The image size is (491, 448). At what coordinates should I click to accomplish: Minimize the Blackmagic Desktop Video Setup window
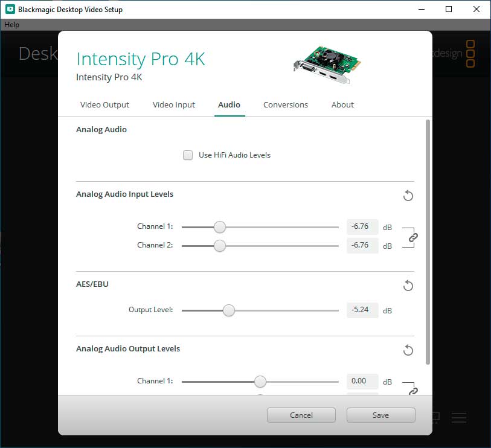click(422, 9)
